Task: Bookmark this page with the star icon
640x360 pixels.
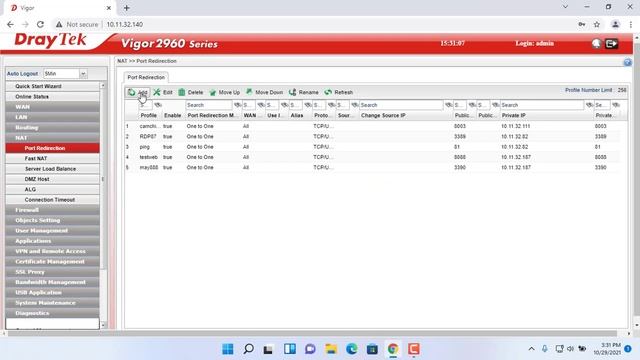Action: coord(597,24)
